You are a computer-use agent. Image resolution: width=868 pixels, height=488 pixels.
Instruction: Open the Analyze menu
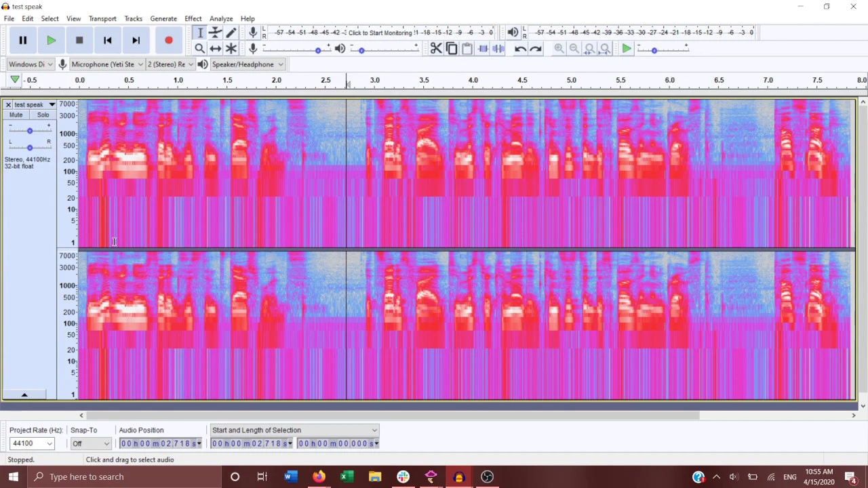(x=221, y=19)
